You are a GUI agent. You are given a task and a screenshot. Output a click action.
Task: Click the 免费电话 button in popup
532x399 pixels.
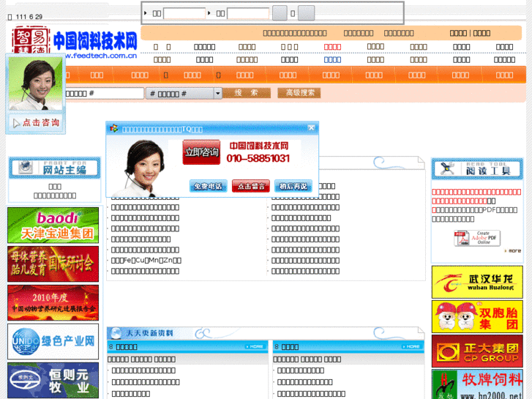click(208, 186)
